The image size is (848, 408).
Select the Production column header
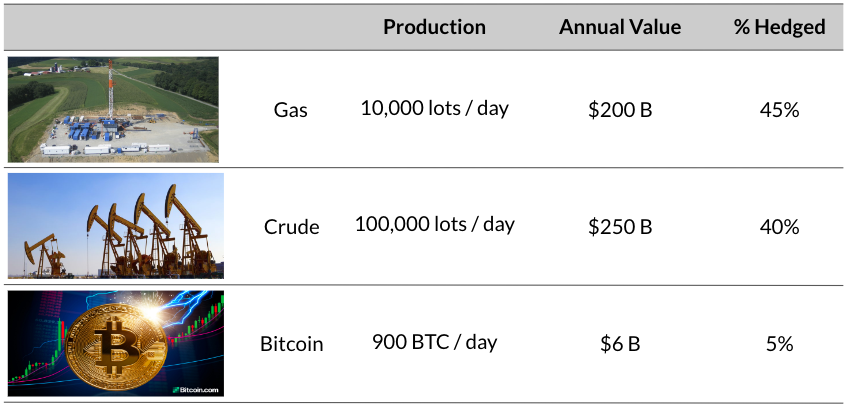(434, 27)
